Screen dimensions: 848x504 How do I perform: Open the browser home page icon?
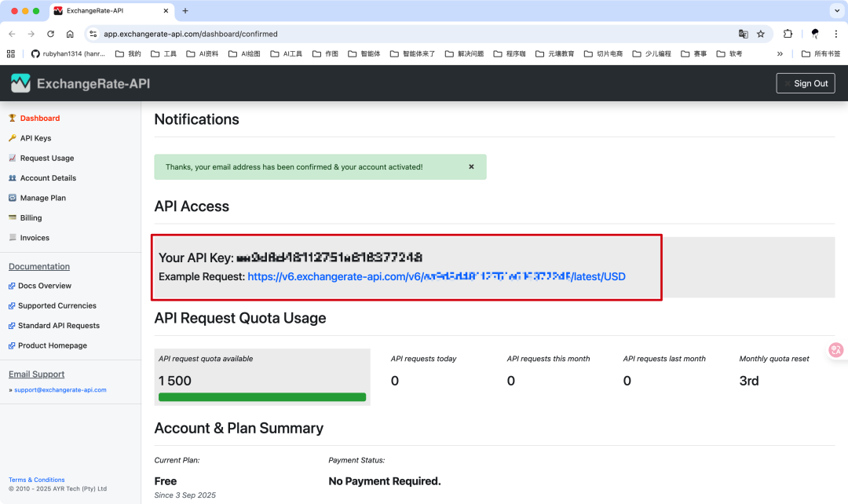point(70,34)
